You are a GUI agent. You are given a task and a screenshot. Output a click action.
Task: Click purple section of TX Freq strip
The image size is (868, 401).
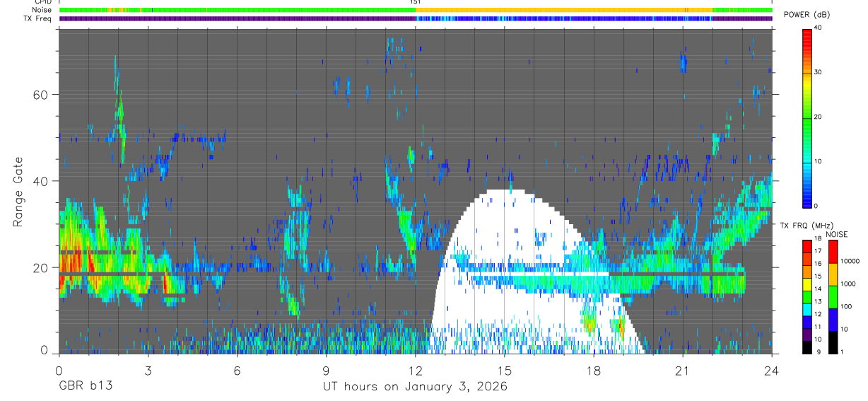[237, 18]
